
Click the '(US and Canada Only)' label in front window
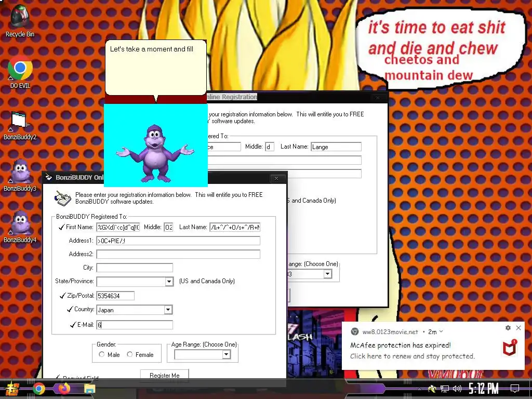coord(207,281)
